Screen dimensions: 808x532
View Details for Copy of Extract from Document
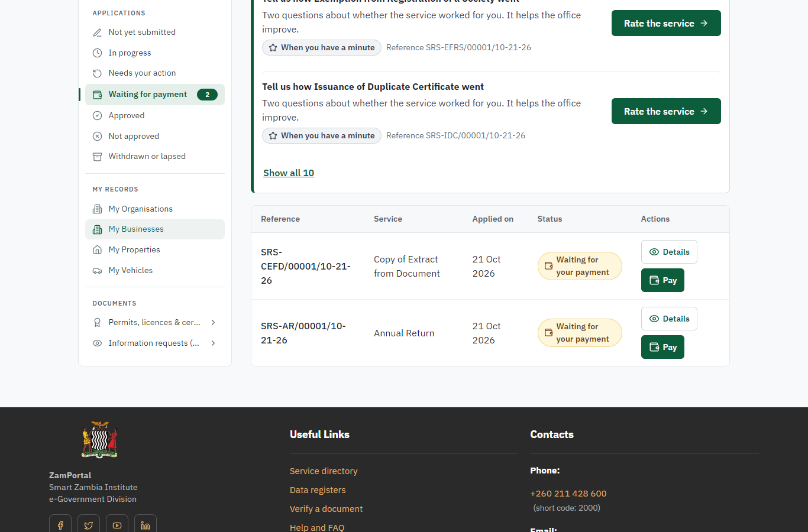669,252
